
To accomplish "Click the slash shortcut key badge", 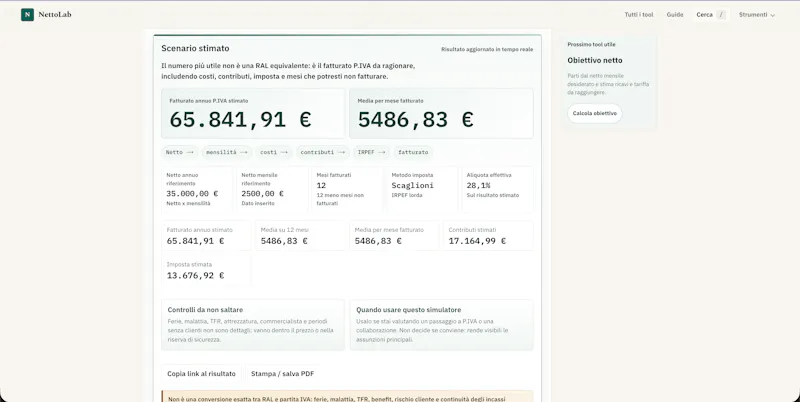I will pyautogui.click(x=721, y=15).
